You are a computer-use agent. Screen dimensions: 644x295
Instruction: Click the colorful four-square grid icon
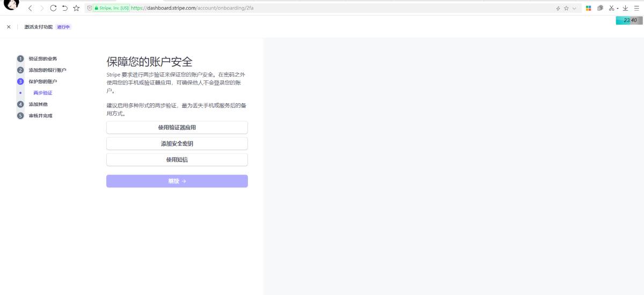pos(588,8)
